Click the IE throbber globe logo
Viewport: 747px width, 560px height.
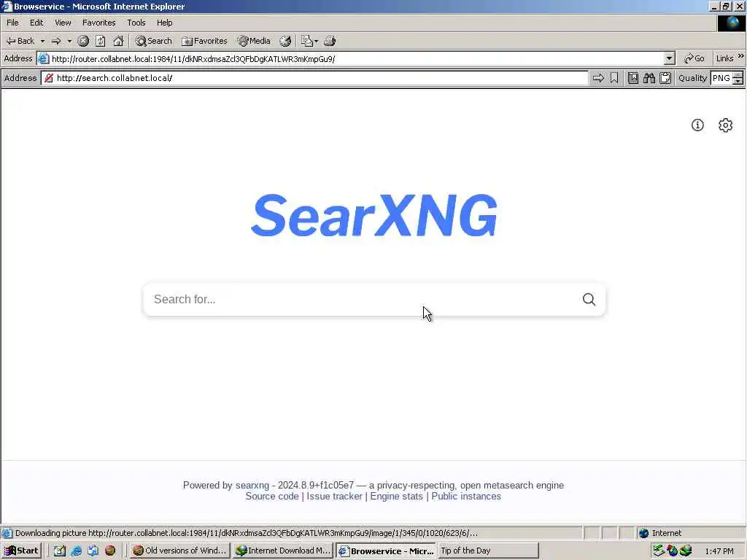click(731, 23)
